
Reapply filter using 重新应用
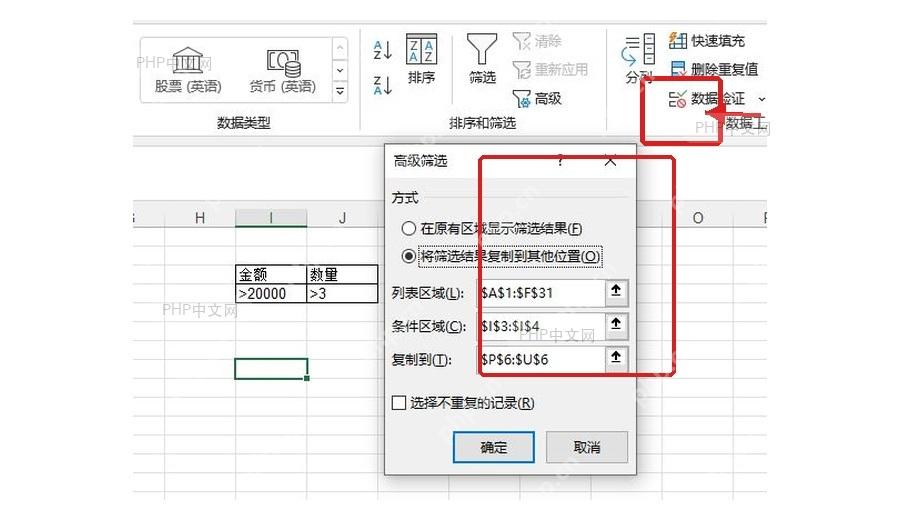click(550, 69)
